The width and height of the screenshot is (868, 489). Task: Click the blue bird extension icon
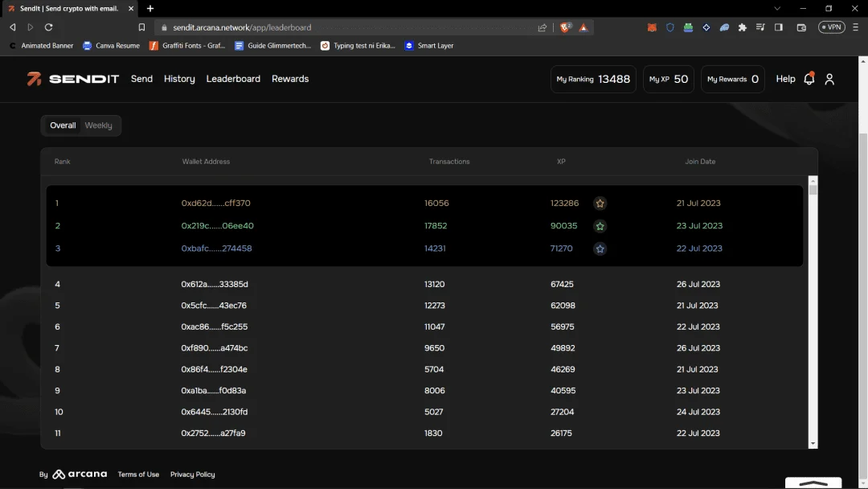[x=724, y=27]
